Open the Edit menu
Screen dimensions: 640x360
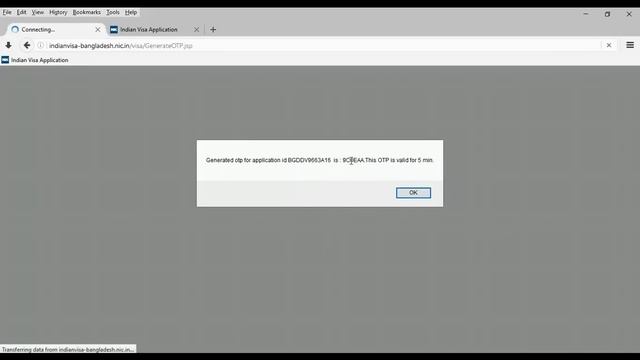[21, 12]
